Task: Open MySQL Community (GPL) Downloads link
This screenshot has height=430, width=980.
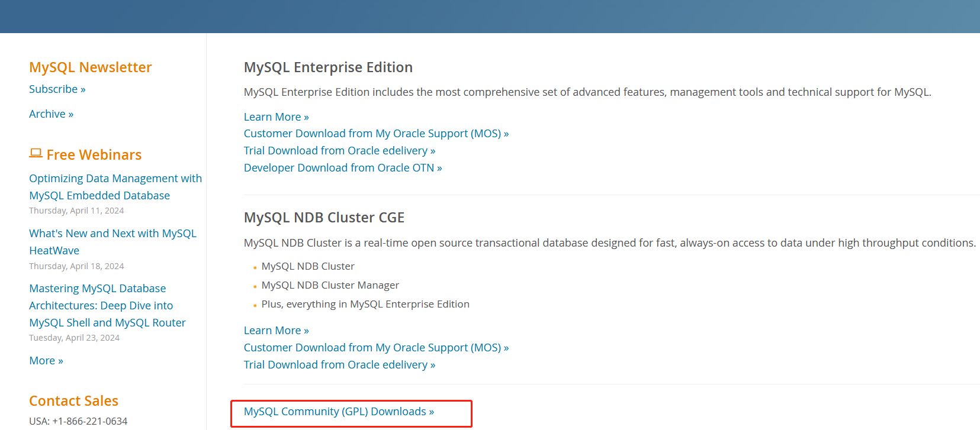Action: 339,412
